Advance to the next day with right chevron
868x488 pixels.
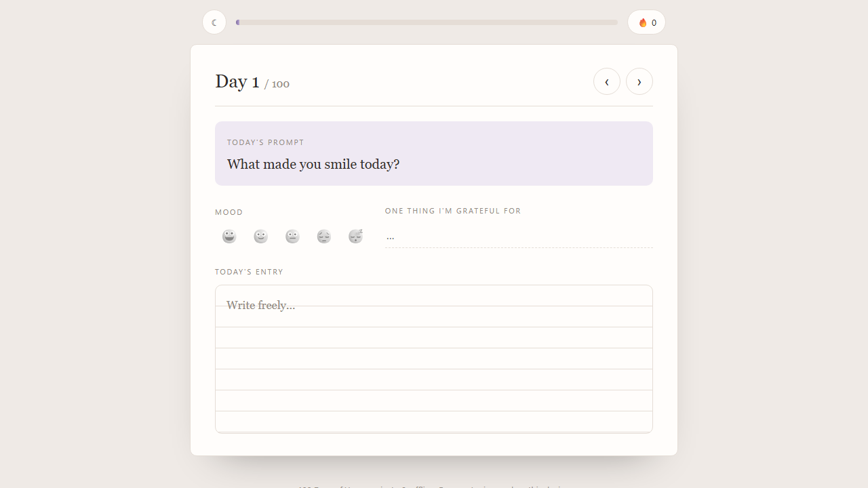tap(639, 81)
